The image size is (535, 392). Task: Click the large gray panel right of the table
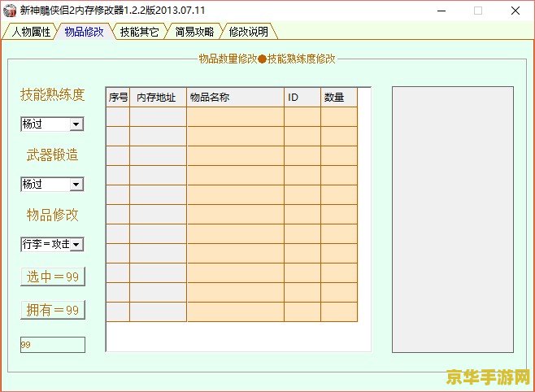(x=453, y=220)
